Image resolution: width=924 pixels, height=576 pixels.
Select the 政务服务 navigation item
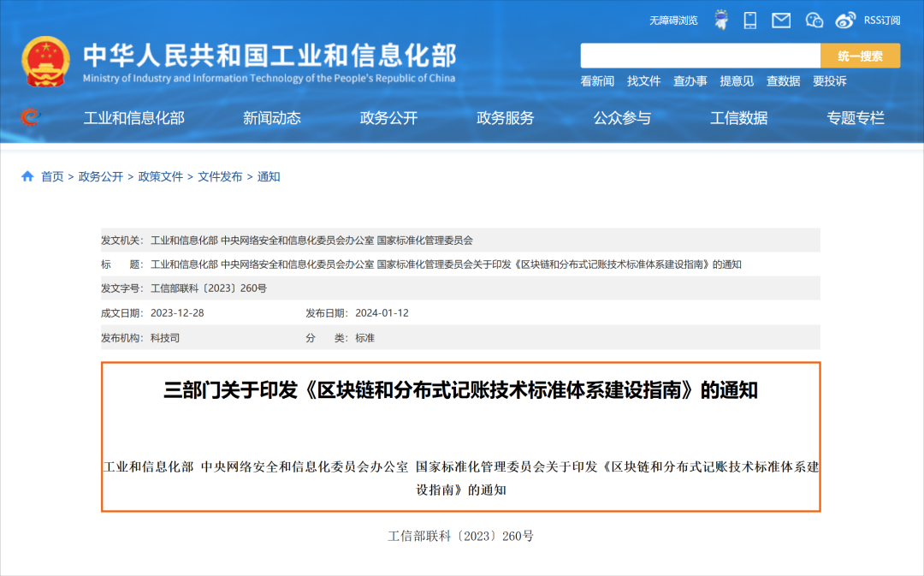[x=505, y=118]
